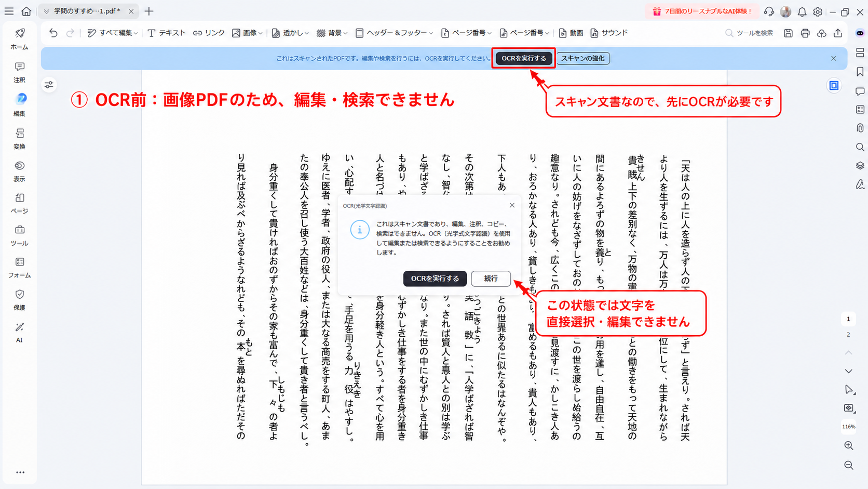Click the 7日間 AI trial promotion button
The height and width of the screenshot is (489, 868).
702,11
